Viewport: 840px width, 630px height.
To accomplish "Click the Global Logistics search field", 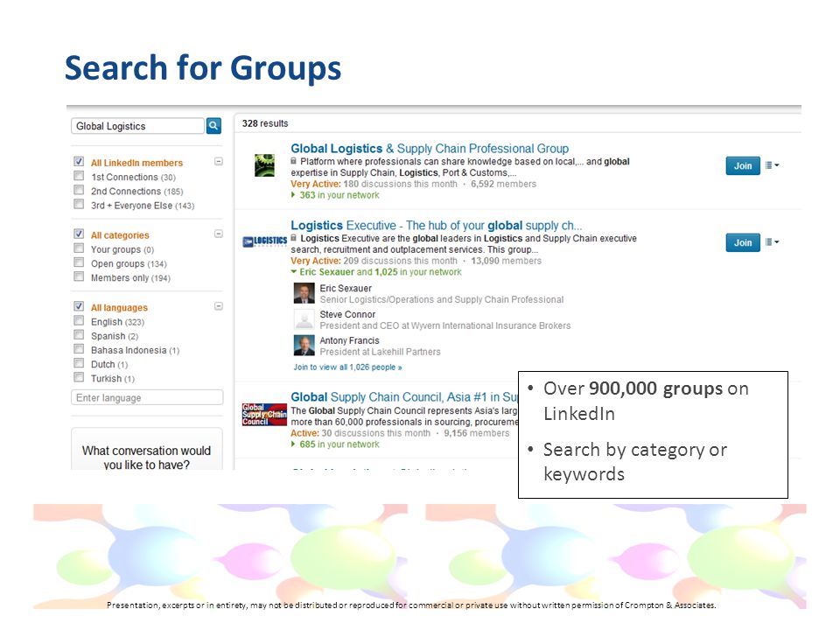I will (x=137, y=126).
